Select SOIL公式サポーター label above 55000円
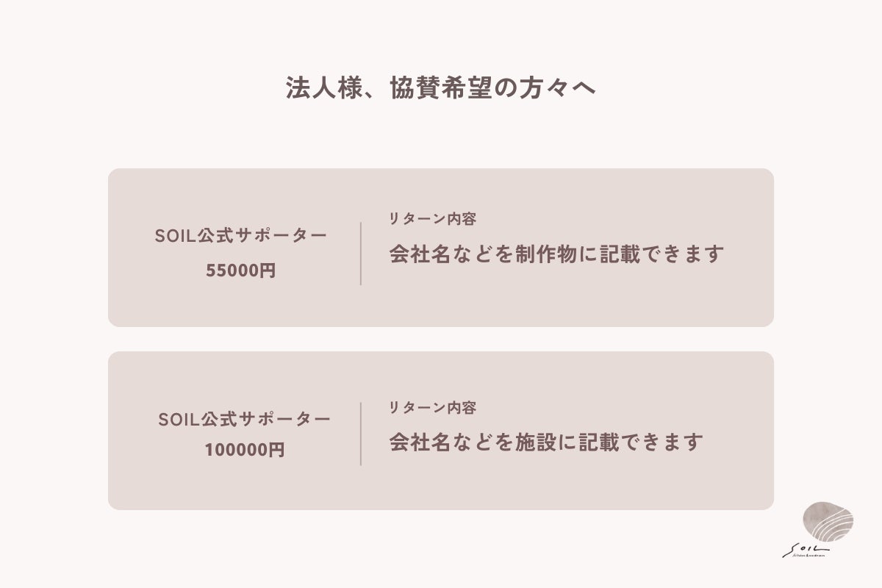This screenshot has height=588, width=882. [x=241, y=236]
